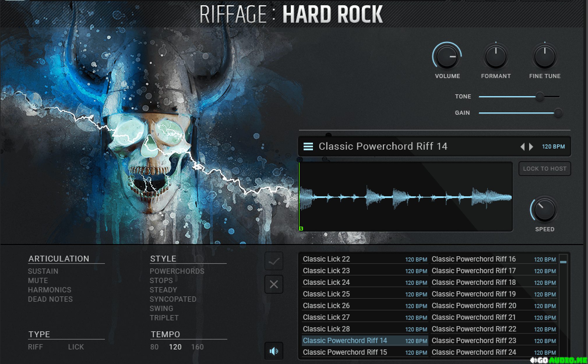Select Classic Powerchord Riff 21 in the list
Viewport: 588px width, 364px height.
(x=494, y=317)
